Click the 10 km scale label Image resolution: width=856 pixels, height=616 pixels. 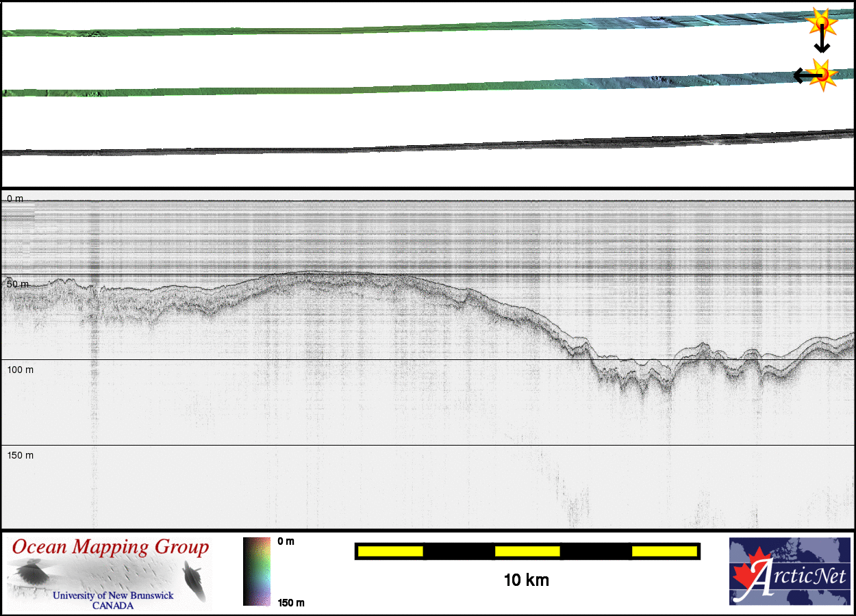pos(526,580)
